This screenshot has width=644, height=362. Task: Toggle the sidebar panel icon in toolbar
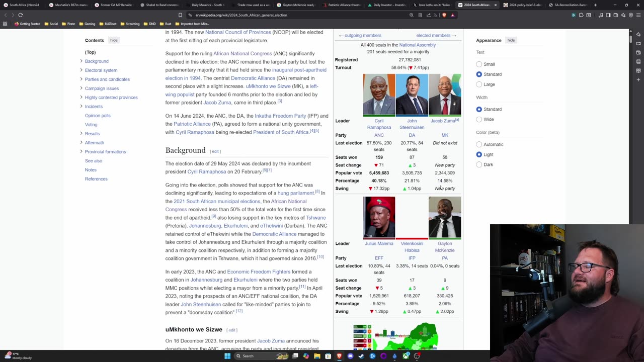(x=608, y=15)
